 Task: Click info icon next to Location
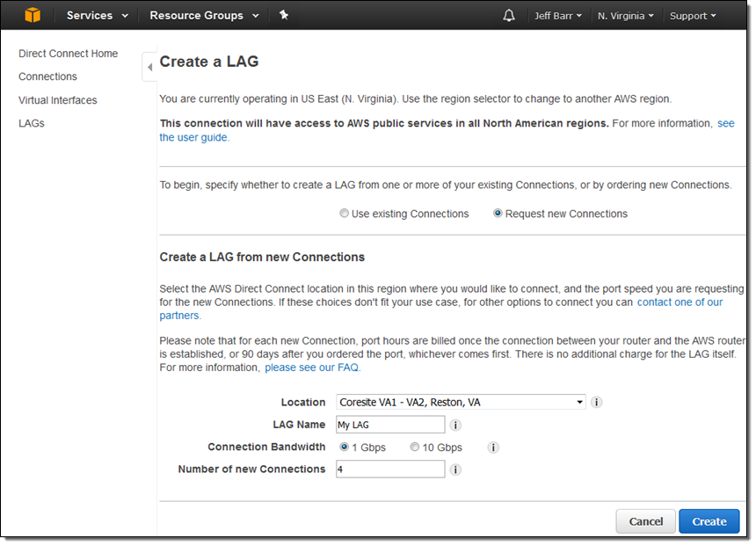pos(596,403)
